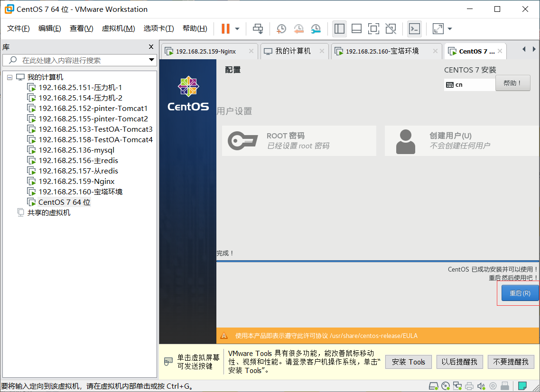
Task: Pause the virtual machine with the toolbar button
Action: click(225, 28)
